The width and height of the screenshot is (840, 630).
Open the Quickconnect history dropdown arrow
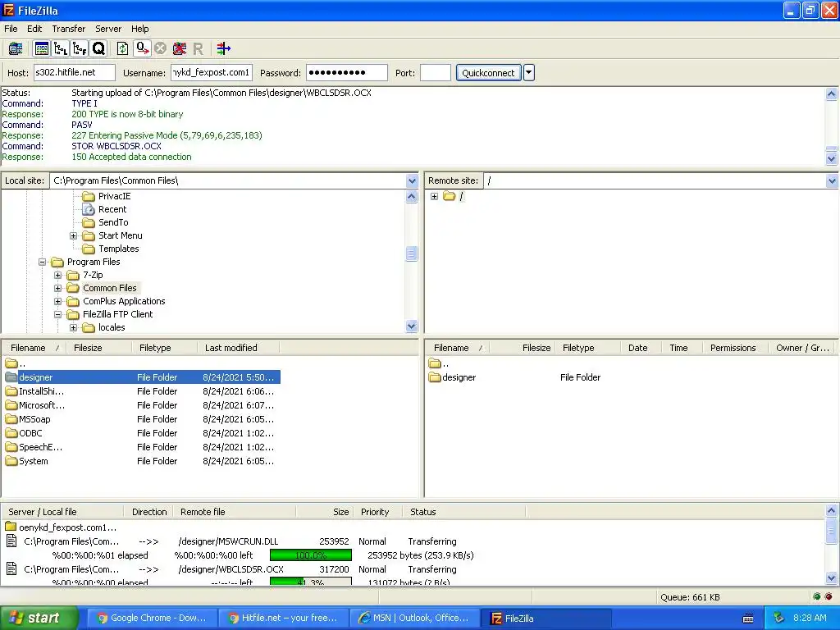[529, 73]
